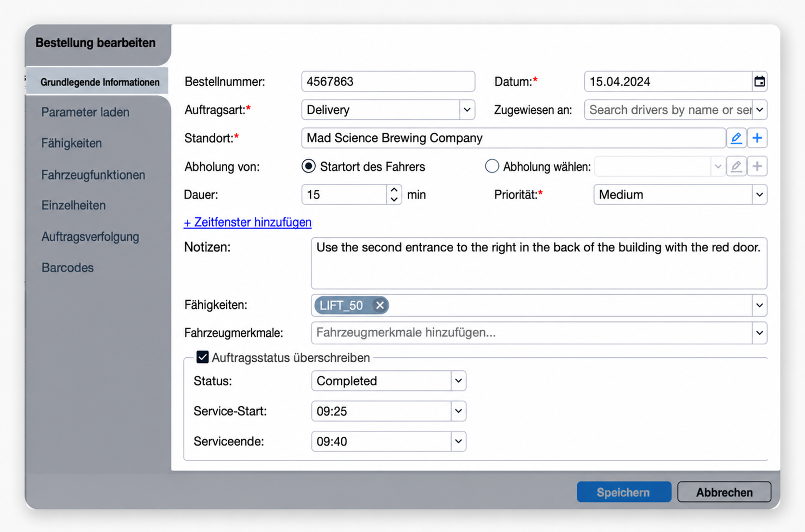
Task: Uncheck Auftragsstatus überschreiben checkbox
Action: coord(202,357)
